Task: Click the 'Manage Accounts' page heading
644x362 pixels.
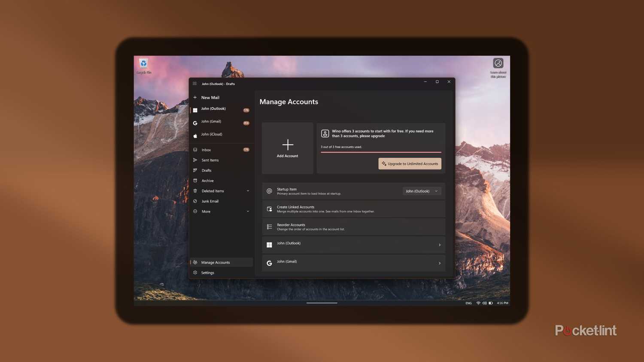Action: 289,102
